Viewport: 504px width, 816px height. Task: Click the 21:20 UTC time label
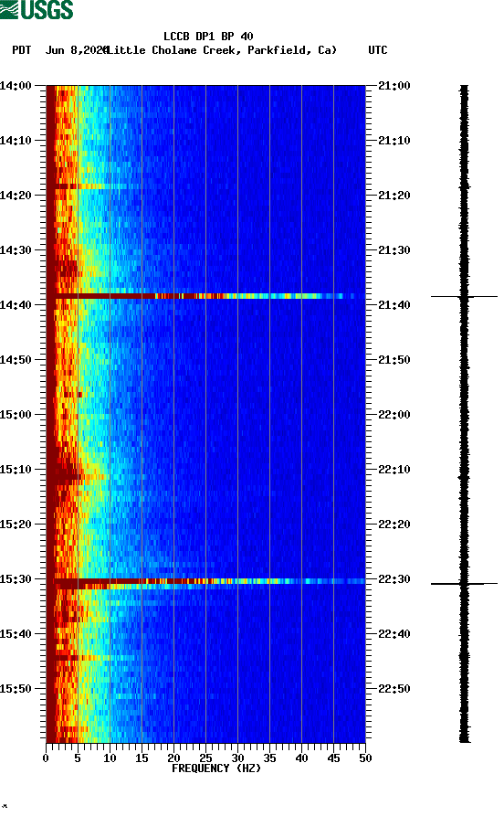(394, 196)
